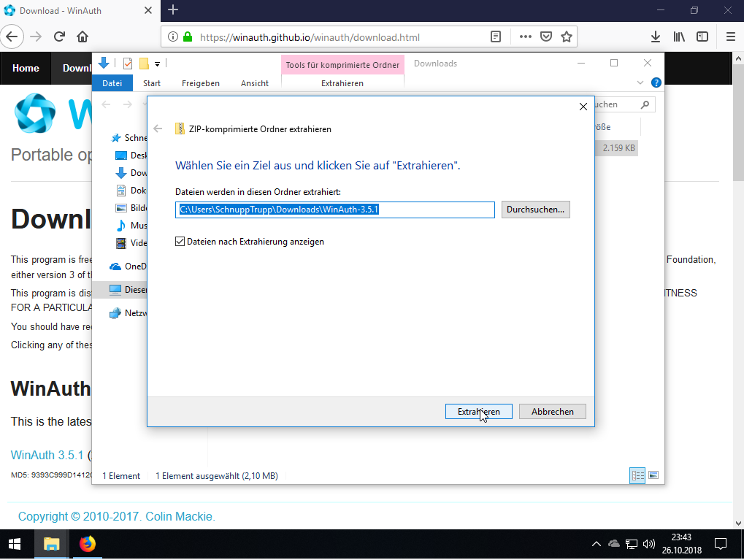Click the Firefox reload page button
744x560 pixels.
59,37
